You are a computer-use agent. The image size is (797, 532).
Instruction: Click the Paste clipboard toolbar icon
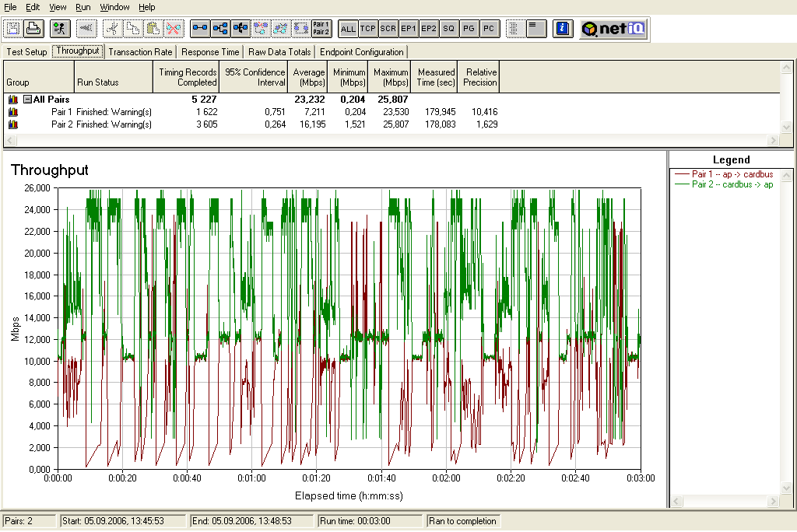tap(153, 29)
